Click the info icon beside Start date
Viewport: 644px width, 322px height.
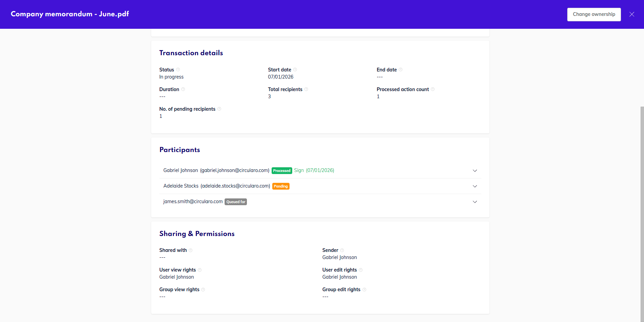tap(295, 70)
